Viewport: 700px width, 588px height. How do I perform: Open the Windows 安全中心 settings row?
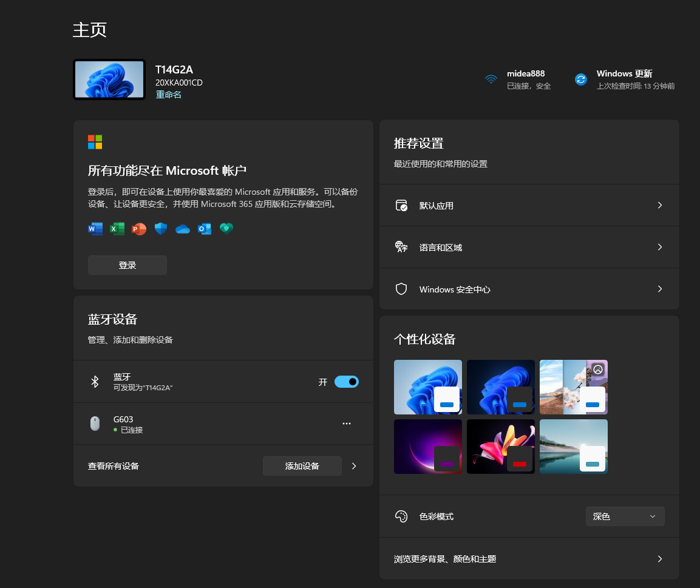tap(529, 289)
